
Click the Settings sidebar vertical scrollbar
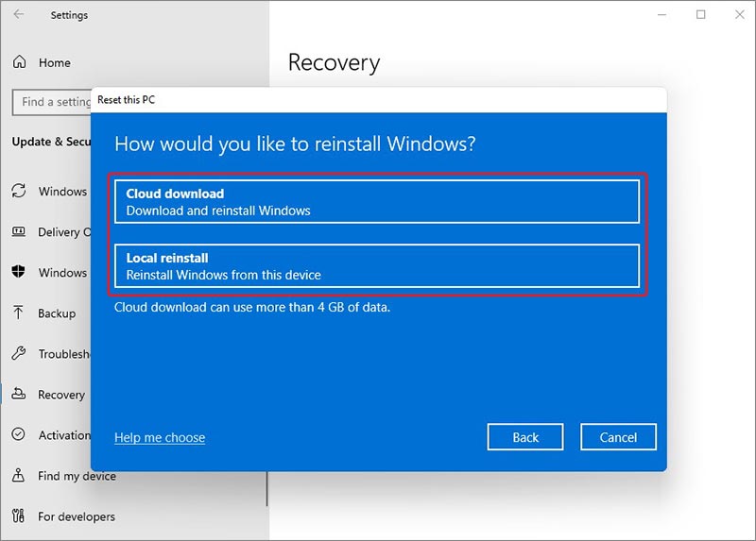tap(266, 488)
